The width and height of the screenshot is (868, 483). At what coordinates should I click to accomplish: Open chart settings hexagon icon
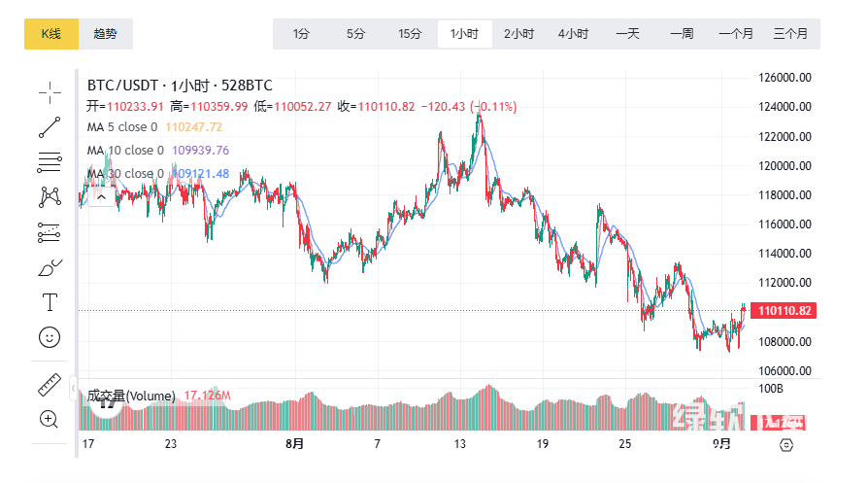[x=786, y=444]
